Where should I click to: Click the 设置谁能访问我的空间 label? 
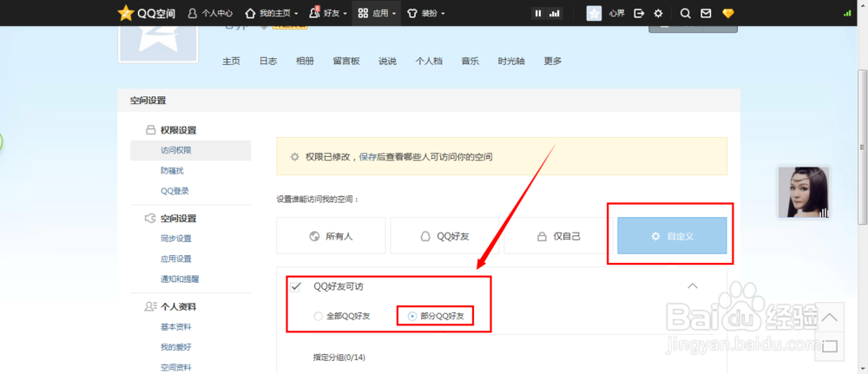click(318, 200)
